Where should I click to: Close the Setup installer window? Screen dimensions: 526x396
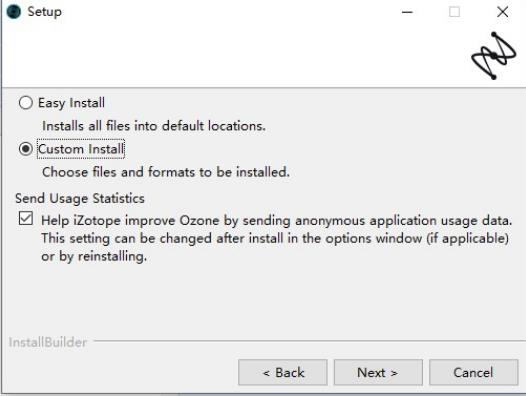[x=502, y=12]
